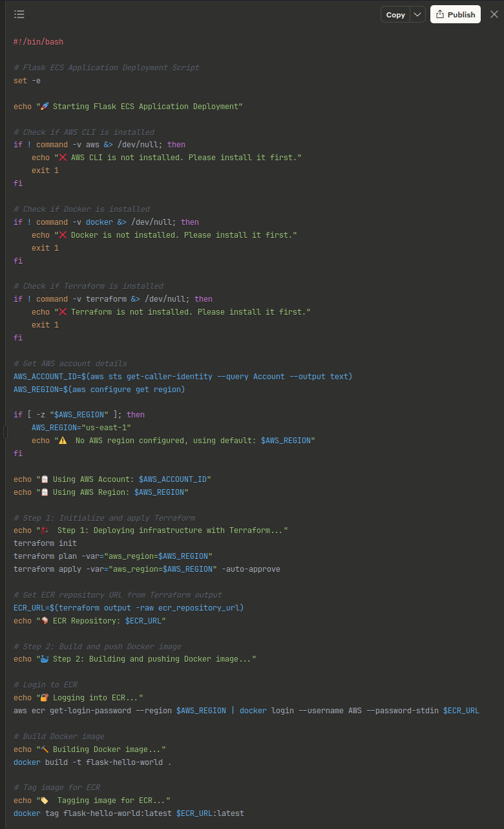
Task: Click comment '# Get ECR repository URL from Terraform output'
Action: coord(118,595)
